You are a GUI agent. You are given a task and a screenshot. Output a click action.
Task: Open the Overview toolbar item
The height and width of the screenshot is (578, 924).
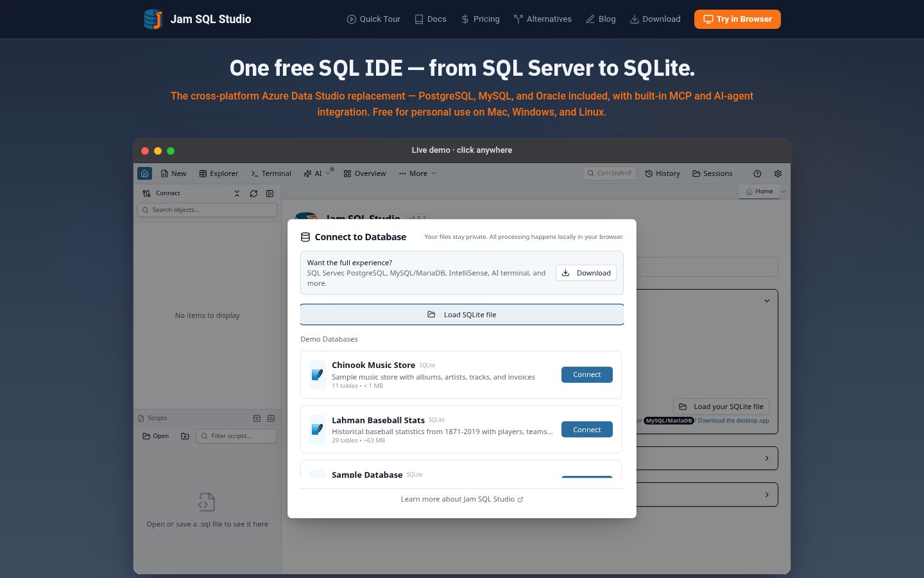pyautogui.click(x=364, y=173)
